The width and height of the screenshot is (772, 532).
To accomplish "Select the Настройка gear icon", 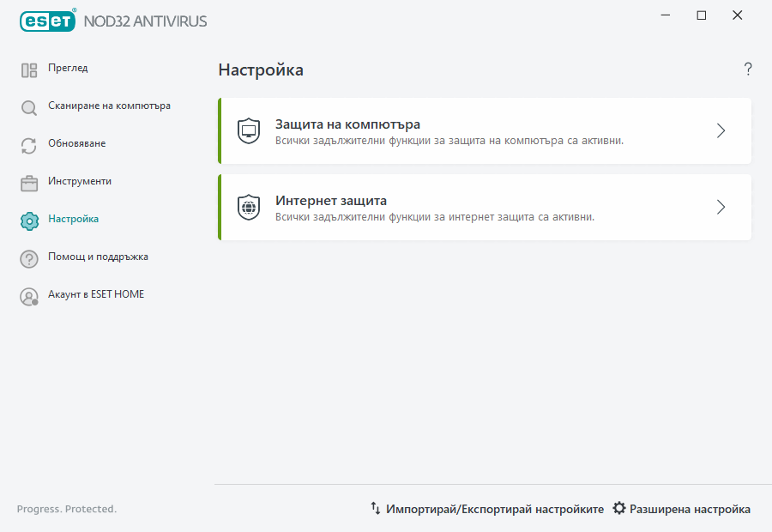I will [28, 219].
